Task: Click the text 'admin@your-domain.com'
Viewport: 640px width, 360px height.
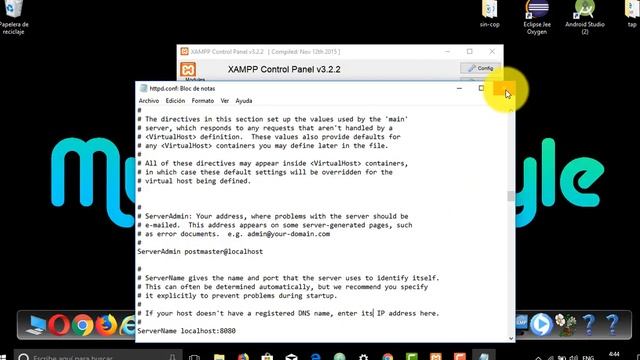Action: click(x=289, y=234)
